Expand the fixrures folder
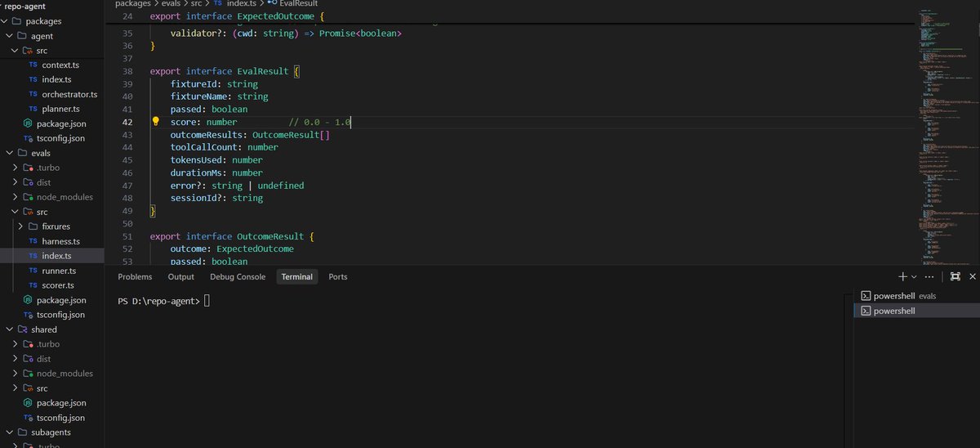Image resolution: width=980 pixels, height=448 pixels. 21,226
